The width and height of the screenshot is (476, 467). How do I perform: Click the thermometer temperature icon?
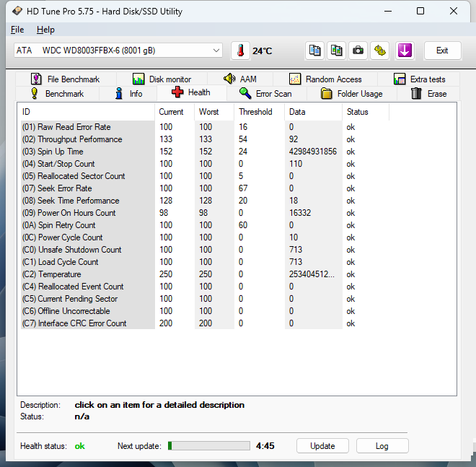[x=240, y=51]
